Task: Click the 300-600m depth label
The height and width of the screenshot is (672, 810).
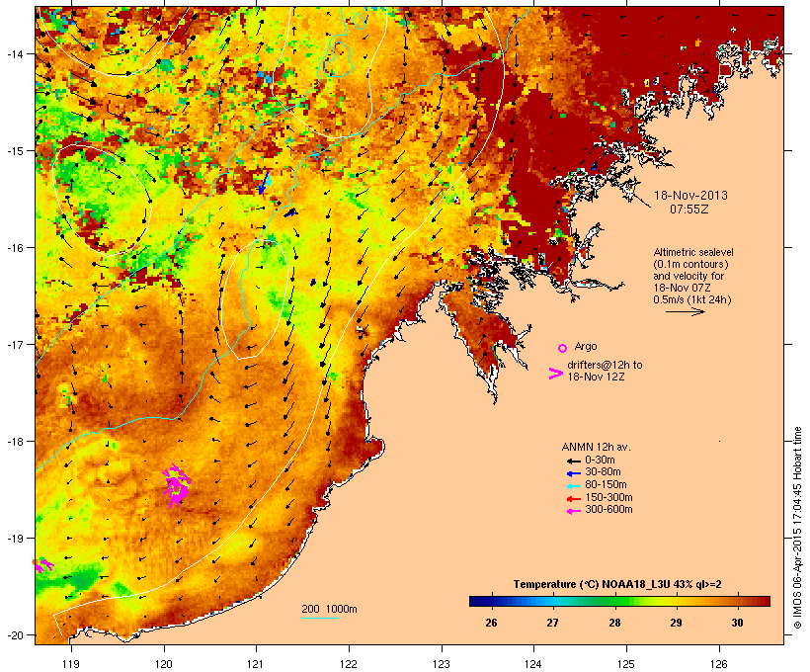Action: point(608,510)
